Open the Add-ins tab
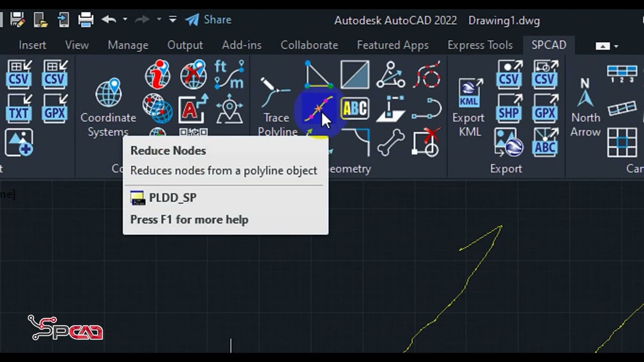The width and height of the screenshot is (644, 362). click(242, 45)
